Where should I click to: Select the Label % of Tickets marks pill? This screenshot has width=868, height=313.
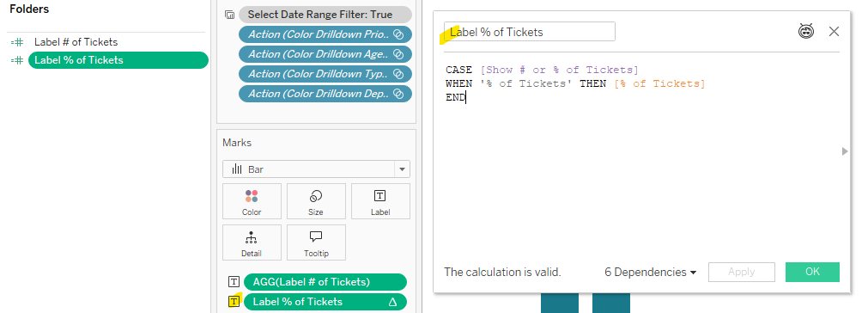(325, 302)
